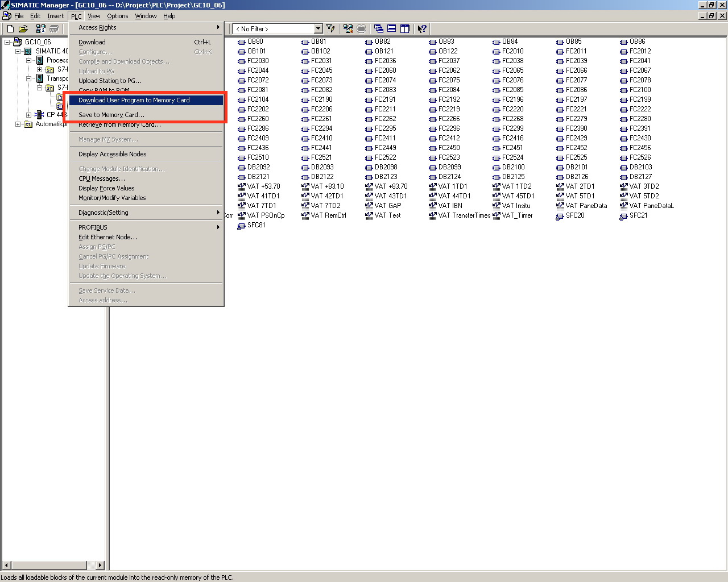Select the VAT RemCtrl table

(x=324, y=215)
